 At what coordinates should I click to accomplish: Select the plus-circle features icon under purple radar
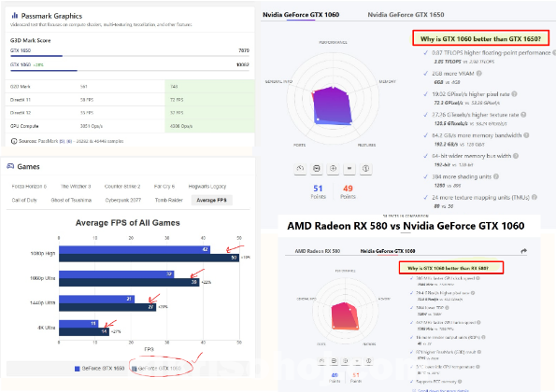[333, 169]
